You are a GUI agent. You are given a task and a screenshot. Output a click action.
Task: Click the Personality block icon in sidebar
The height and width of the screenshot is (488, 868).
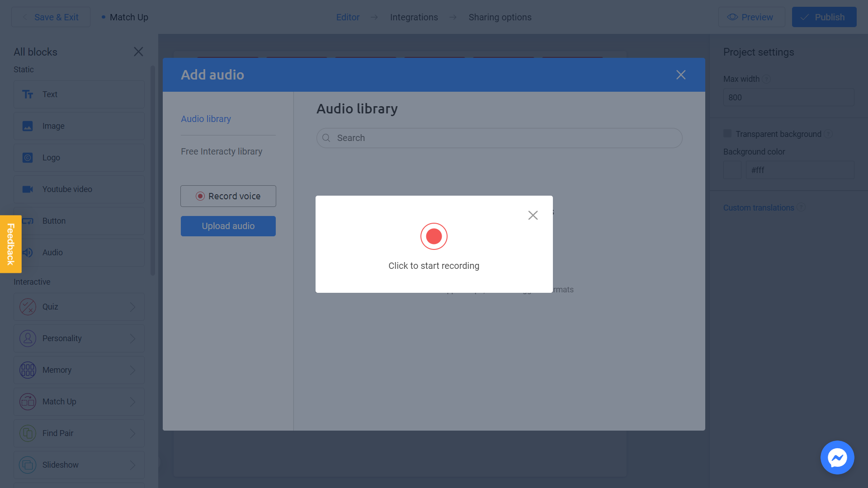[28, 338]
